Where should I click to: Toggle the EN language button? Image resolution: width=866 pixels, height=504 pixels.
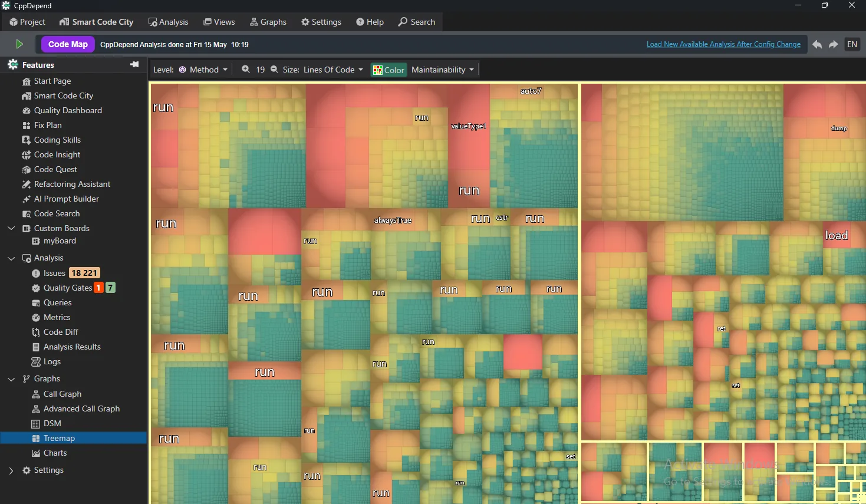pyautogui.click(x=852, y=44)
